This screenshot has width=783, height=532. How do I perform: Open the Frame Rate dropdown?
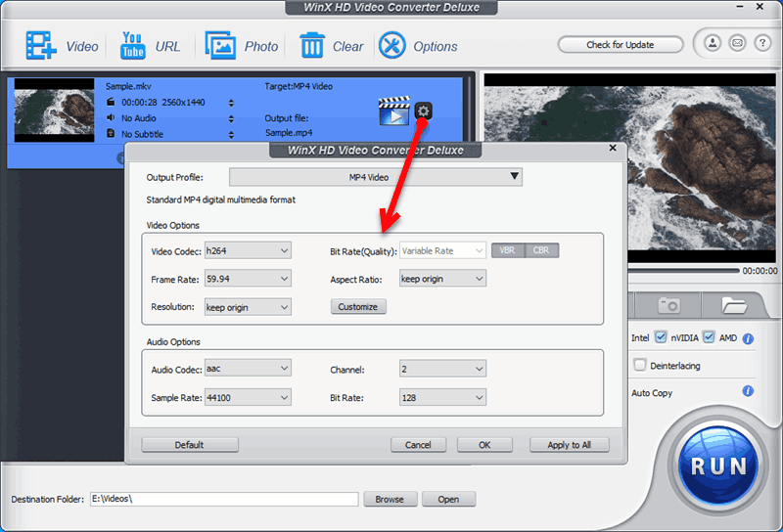click(248, 279)
